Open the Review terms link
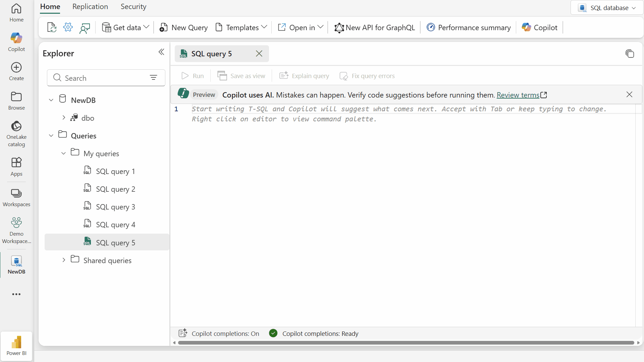644x362 pixels. [x=518, y=95]
